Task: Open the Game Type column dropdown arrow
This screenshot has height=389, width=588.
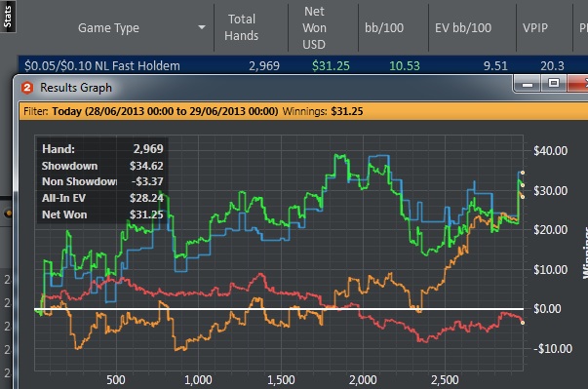Action: pyautogui.click(x=202, y=27)
